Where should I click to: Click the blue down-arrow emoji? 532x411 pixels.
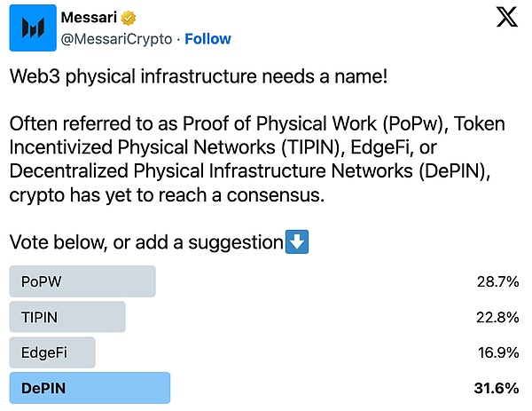coord(297,242)
